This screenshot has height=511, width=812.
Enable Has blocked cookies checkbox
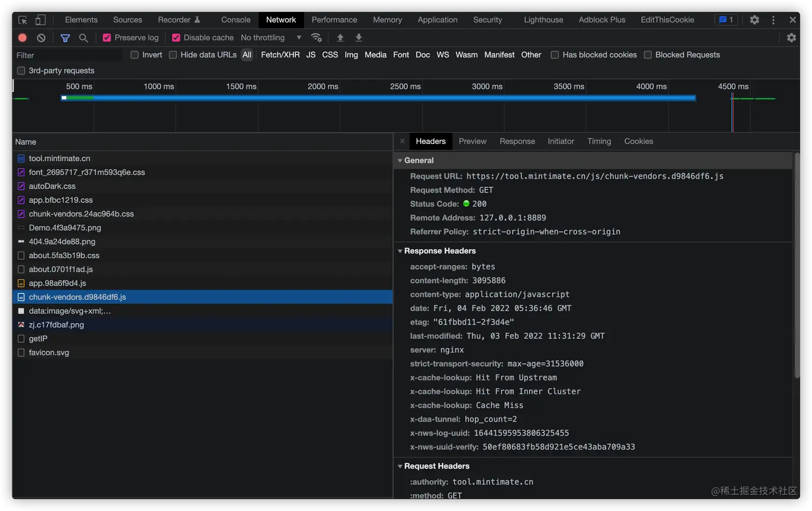(x=555, y=55)
